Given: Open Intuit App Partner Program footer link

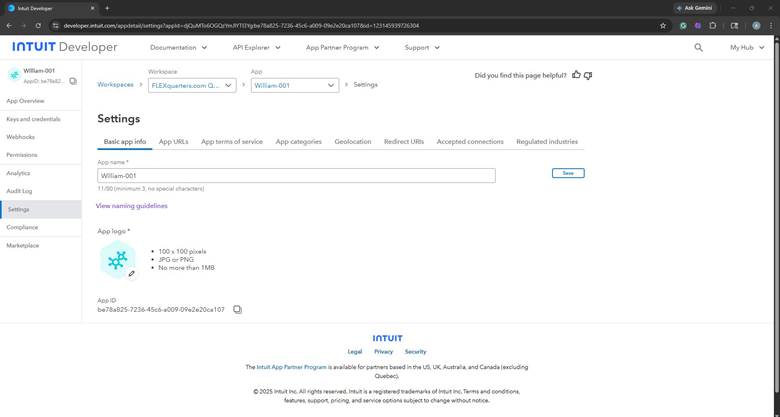Looking at the screenshot, I should click(x=292, y=367).
